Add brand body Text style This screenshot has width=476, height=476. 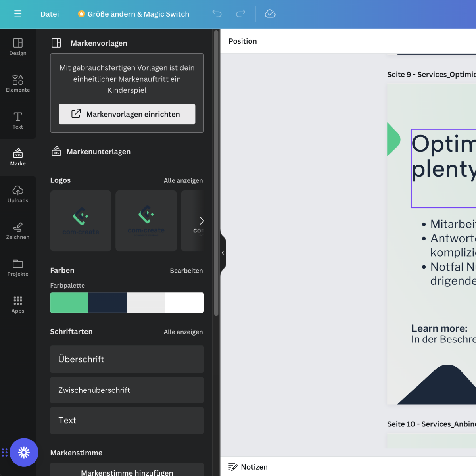(127, 420)
